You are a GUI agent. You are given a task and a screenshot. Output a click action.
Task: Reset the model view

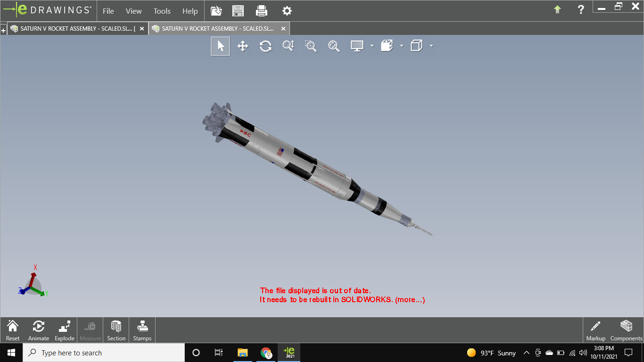(x=12, y=329)
